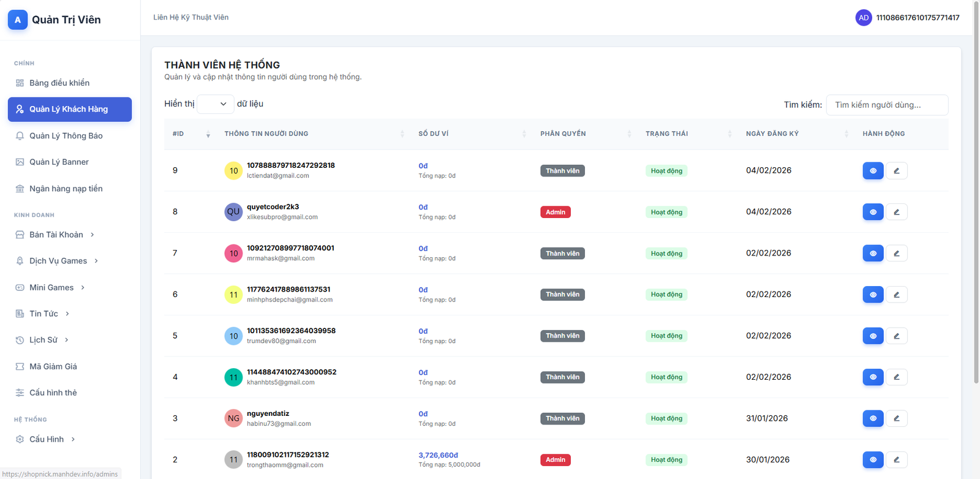980x479 pixels.
Task: Open the Hiển thị rows-per-page dropdown
Action: pos(216,104)
